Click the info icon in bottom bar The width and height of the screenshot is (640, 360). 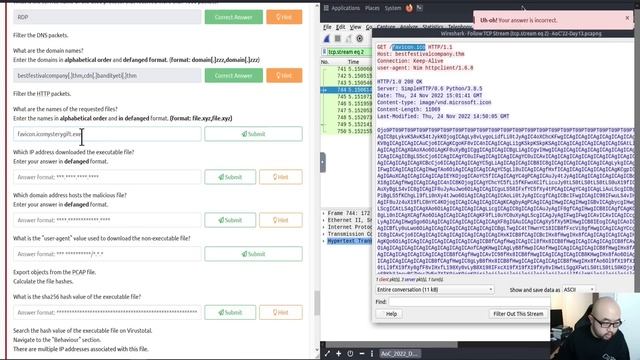pos(372,353)
